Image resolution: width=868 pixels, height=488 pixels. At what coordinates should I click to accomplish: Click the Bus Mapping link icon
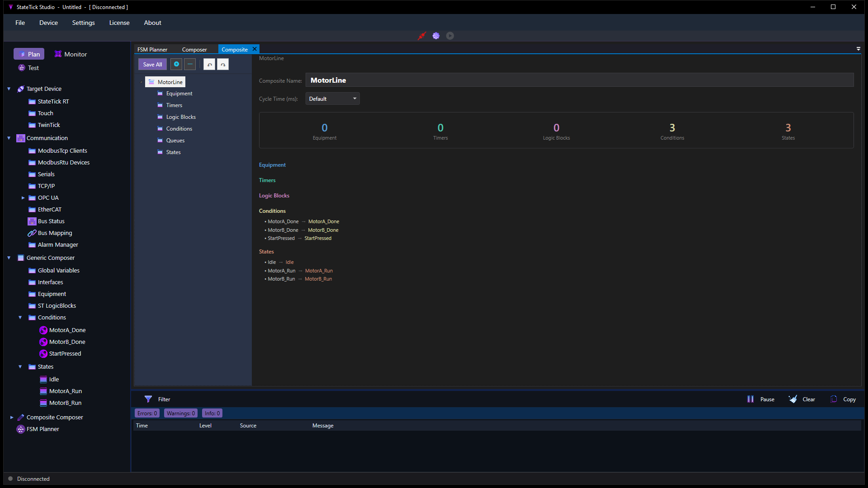pyautogui.click(x=32, y=233)
